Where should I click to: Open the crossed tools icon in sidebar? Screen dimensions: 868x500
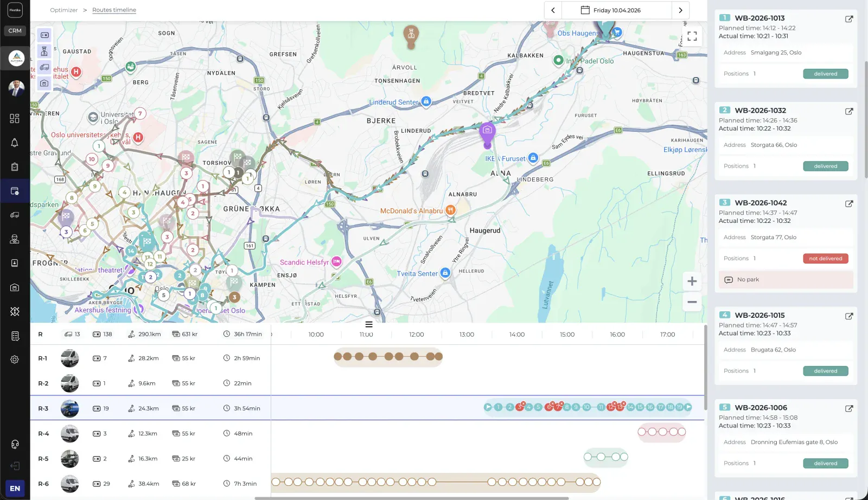(15, 311)
